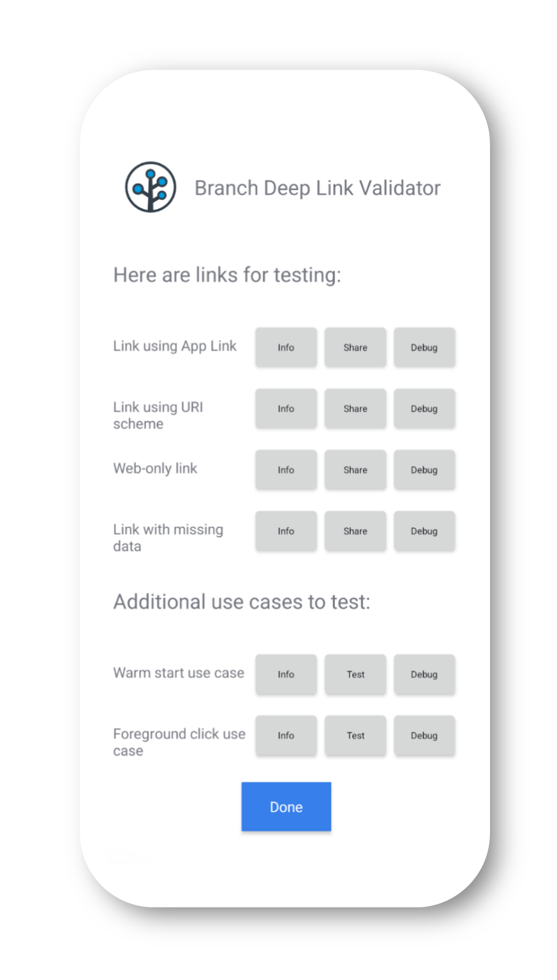Open Info for Warm start use case
Viewport: 557px width, 980px height.
tap(286, 675)
